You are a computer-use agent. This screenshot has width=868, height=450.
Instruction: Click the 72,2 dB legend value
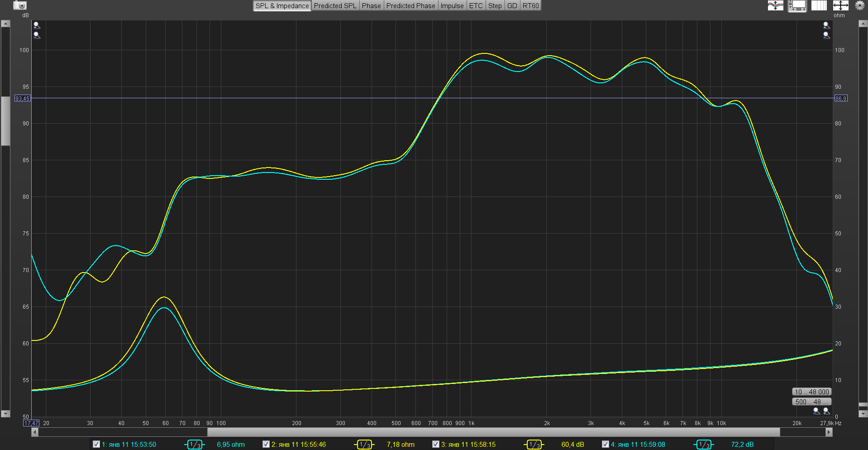tap(742, 445)
